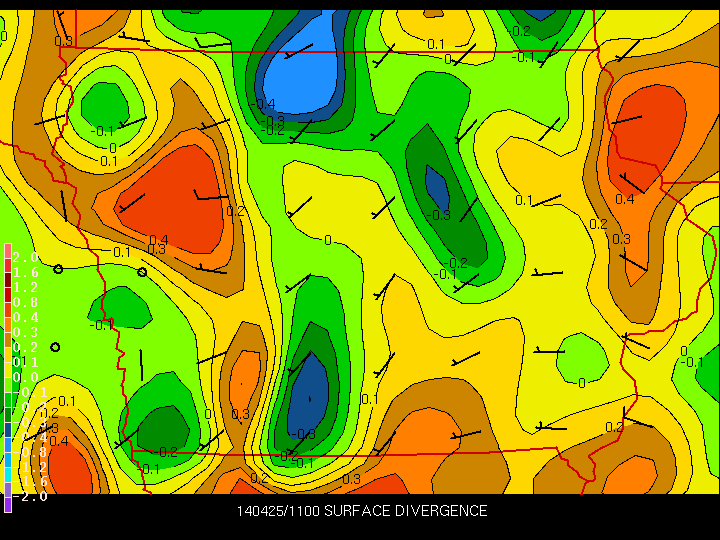
Task: Click the blue legend swatch between -0.4 and -0.8
Action: coord(8,444)
